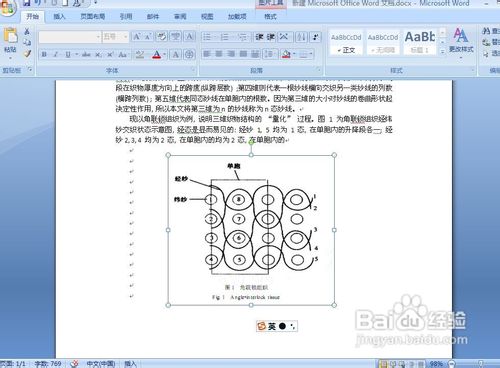Open the font name combo box
This screenshot has height=368, width=500.
coord(70,37)
